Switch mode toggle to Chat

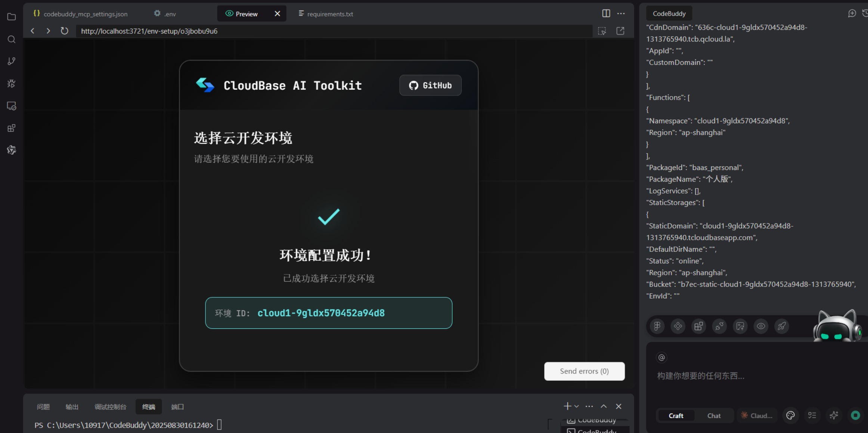(x=714, y=415)
